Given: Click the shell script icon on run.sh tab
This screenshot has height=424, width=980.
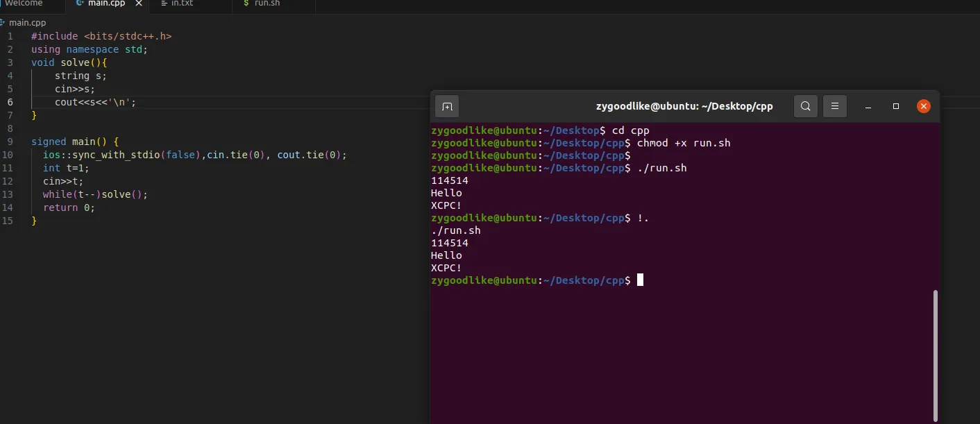Looking at the screenshot, I should pos(246,3).
